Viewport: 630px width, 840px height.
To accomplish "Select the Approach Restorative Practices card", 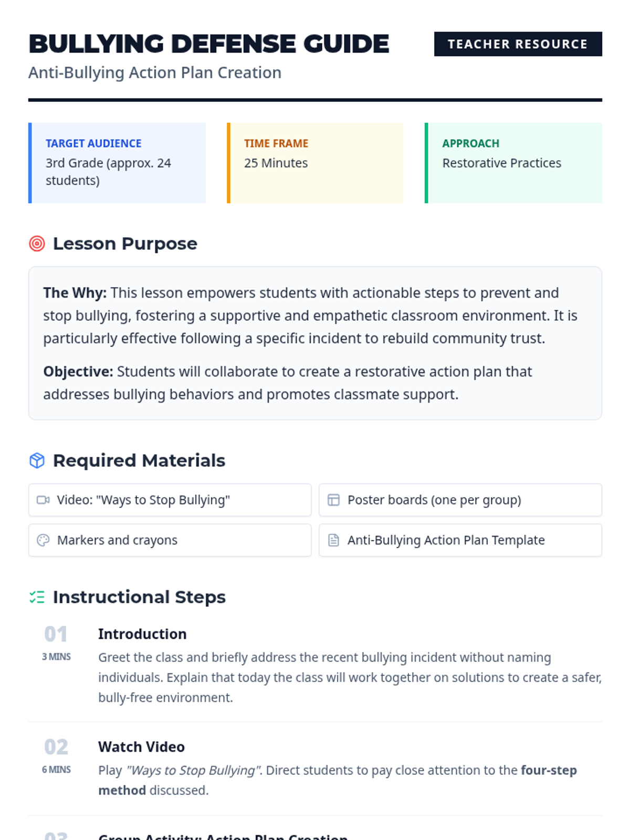I will point(513,163).
